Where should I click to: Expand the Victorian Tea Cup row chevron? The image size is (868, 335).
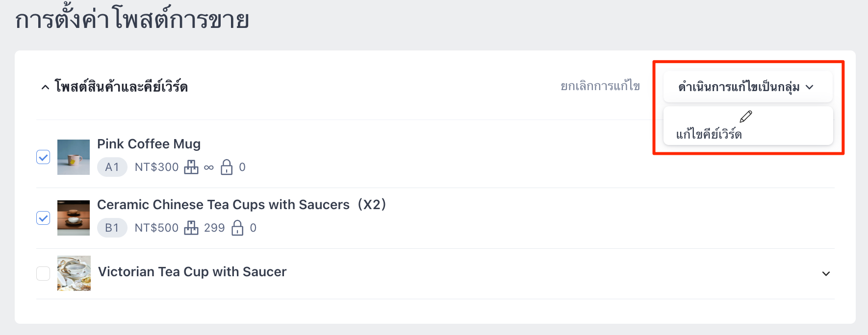tap(826, 274)
